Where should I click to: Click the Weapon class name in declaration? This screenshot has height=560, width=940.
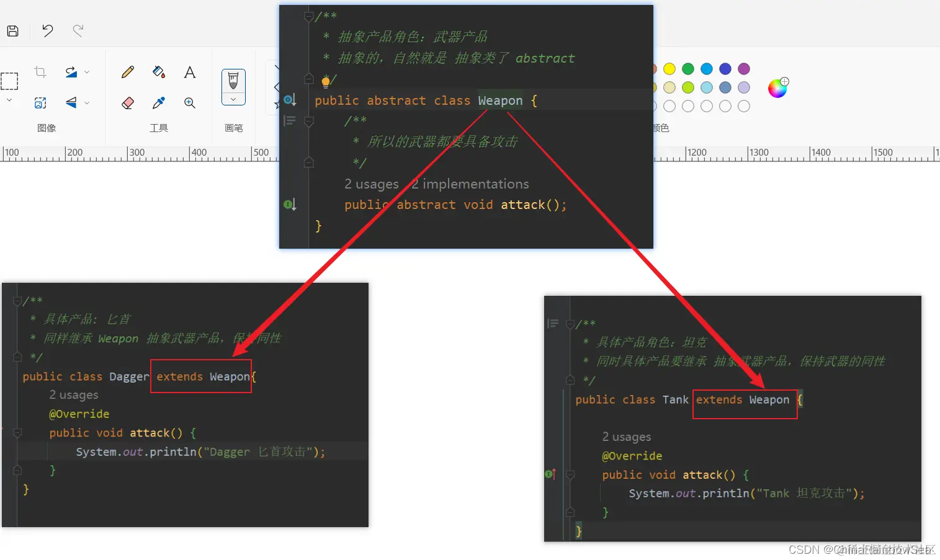(500, 100)
